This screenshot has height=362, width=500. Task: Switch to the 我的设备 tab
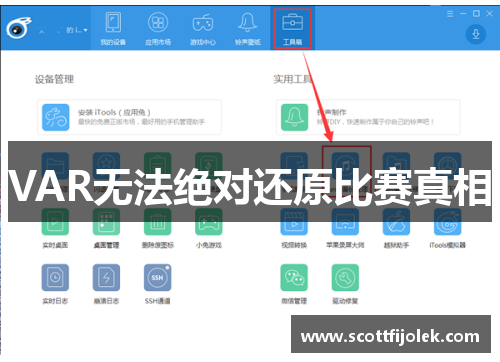click(x=113, y=29)
